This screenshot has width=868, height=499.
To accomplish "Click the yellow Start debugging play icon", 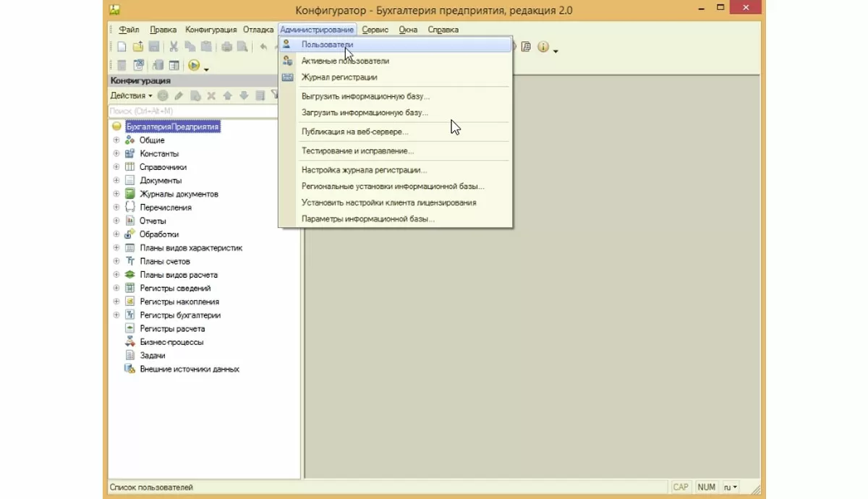I will click(x=194, y=65).
